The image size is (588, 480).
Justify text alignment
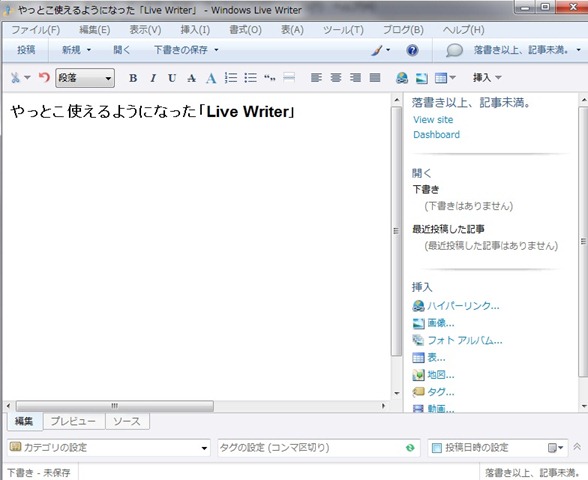(375, 78)
